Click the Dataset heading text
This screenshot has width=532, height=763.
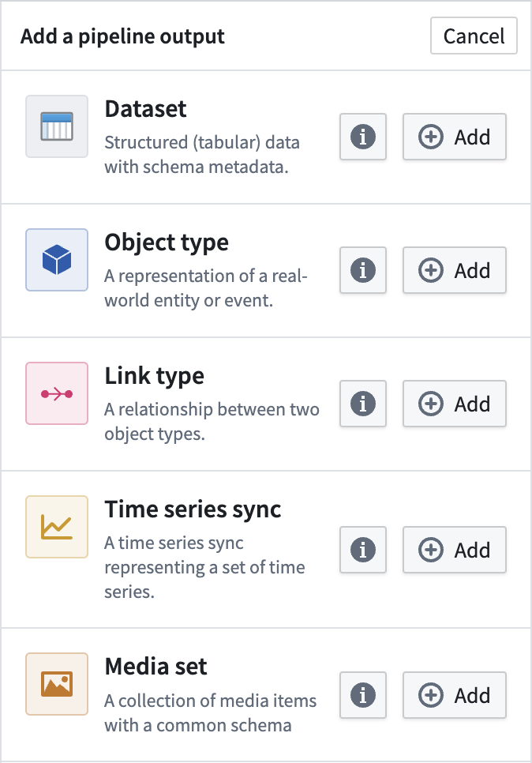pyautogui.click(x=145, y=109)
